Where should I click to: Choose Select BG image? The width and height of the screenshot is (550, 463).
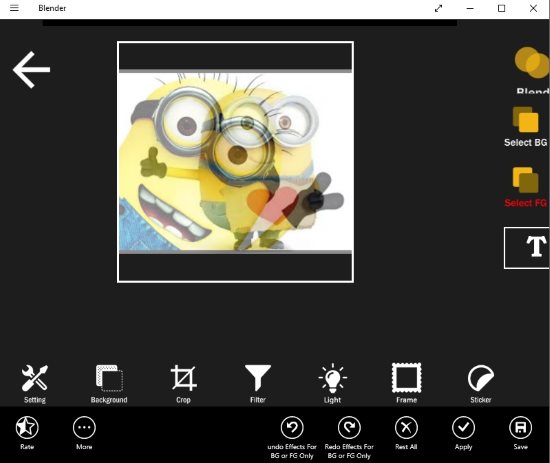click(x=526, y=127)
